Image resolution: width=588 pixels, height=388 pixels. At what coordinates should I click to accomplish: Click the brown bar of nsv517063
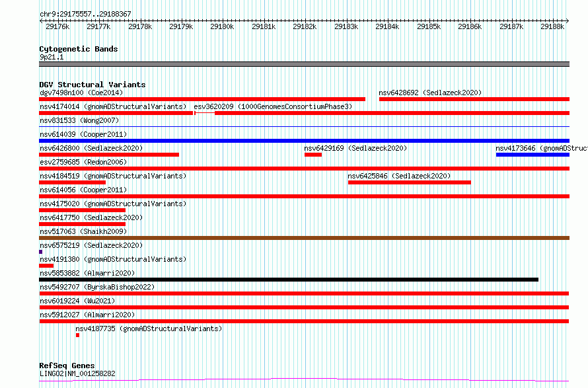pos(304,238)
